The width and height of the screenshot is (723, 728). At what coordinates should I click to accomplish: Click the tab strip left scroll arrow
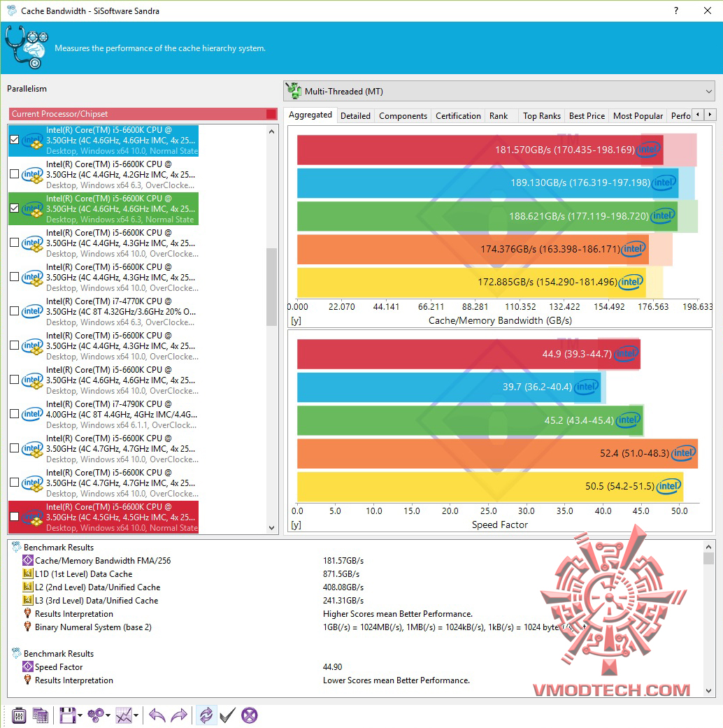point(697,114)
